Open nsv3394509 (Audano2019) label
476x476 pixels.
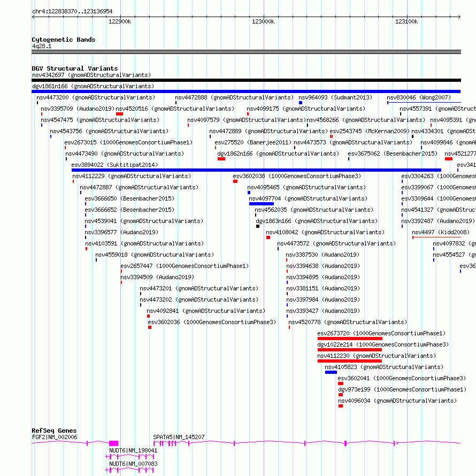[x=157, y=277]
